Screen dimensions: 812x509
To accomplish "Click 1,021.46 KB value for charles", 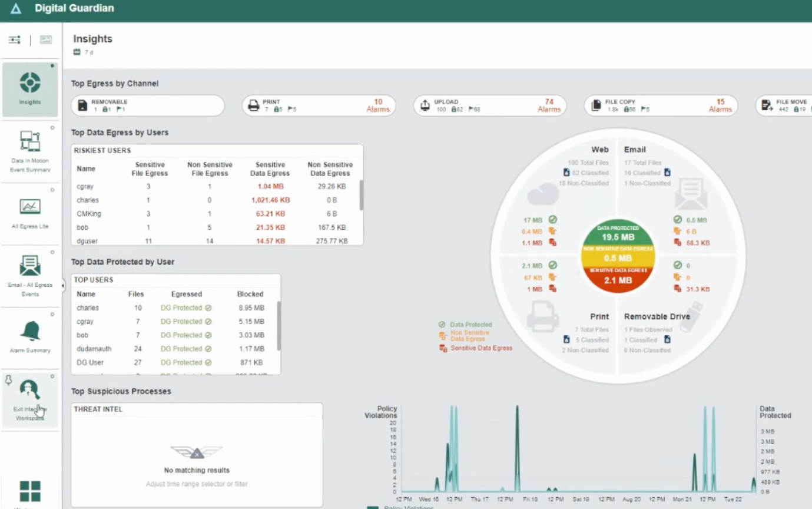I will pyautogui.click(x=270, y=200).
